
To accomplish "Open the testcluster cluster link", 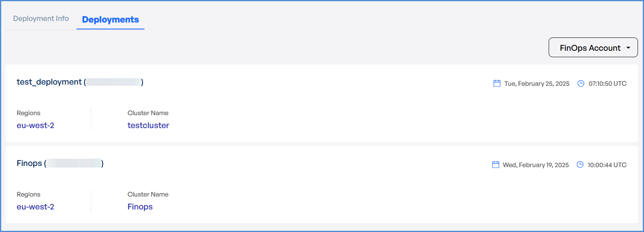I will pos(148,125).
